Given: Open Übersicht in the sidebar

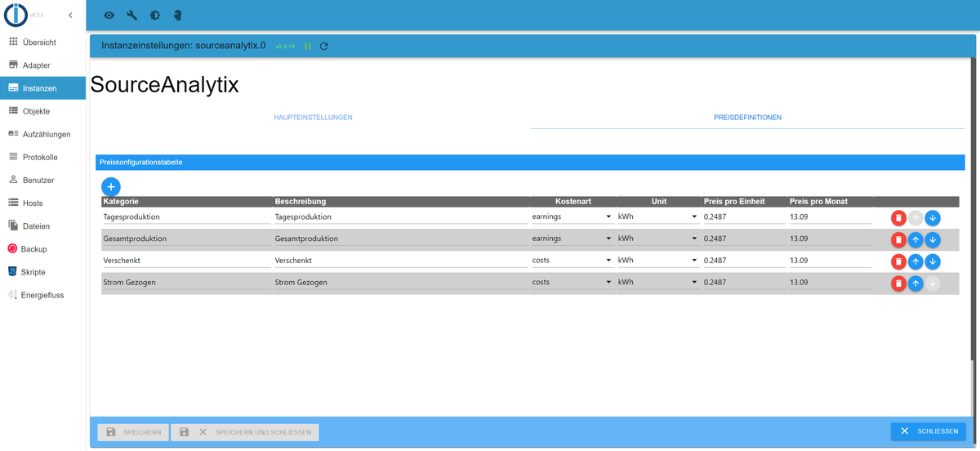Looking at the screenshot, I should (x=42, y=42).
